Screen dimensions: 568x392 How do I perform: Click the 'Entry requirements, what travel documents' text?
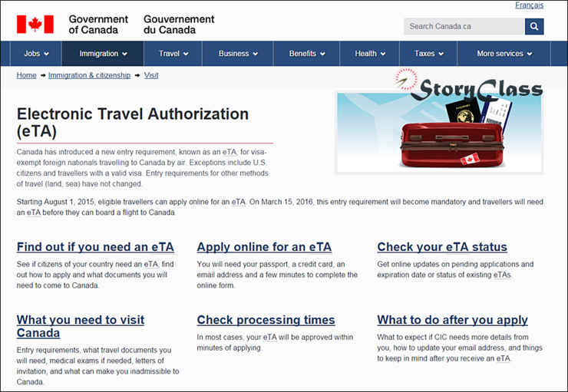point(97,366)
